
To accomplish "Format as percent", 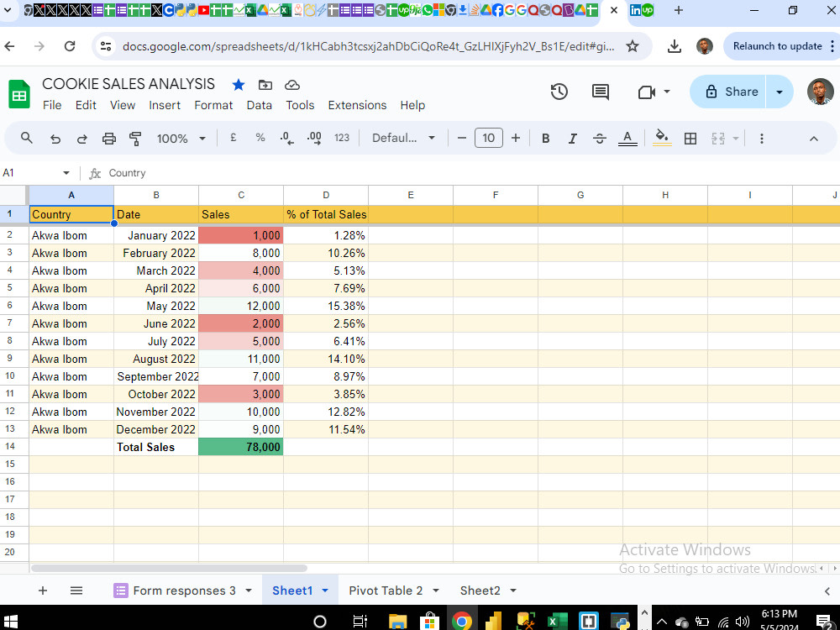I will tap(260, 138).
